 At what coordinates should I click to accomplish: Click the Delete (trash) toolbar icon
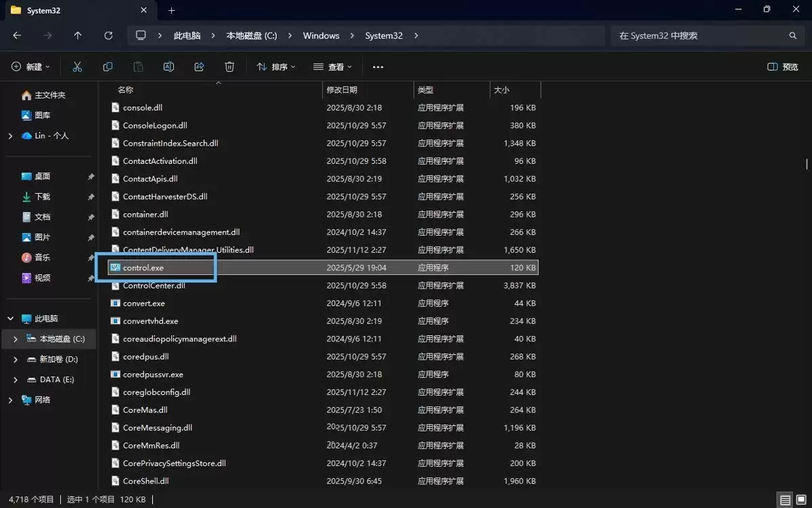tap(229, 66)
